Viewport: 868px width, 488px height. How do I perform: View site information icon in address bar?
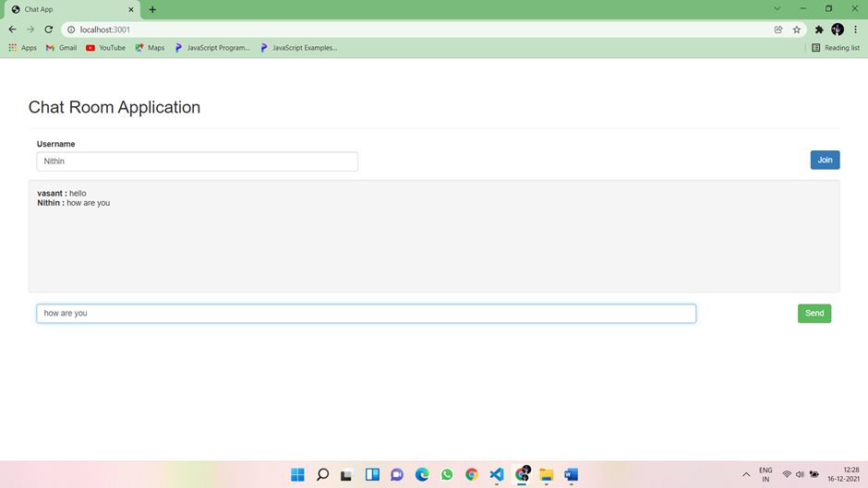click(x=71, y=30)
